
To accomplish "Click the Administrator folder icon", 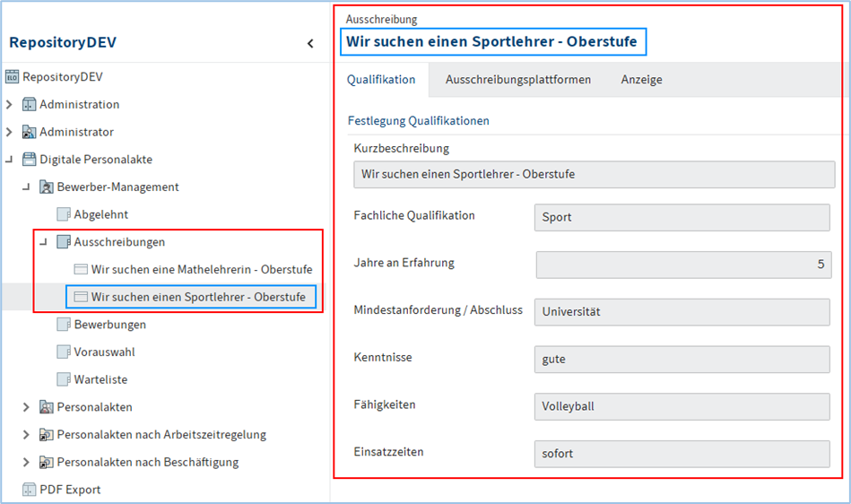I will pyautogui.click(x=29, y=133).
